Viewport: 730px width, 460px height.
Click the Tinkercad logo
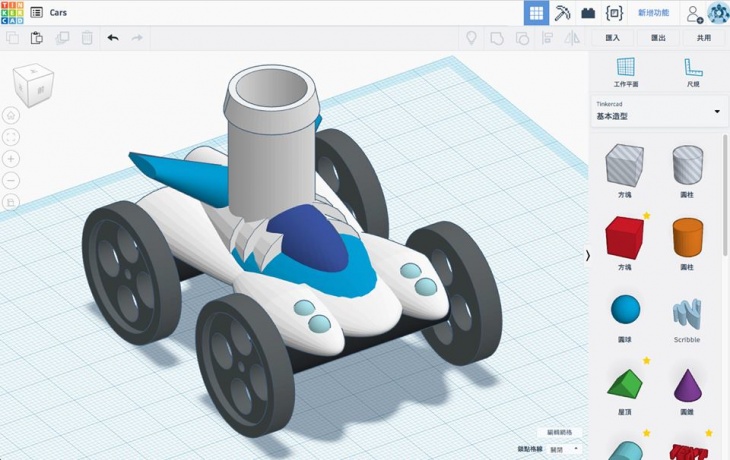[x=13, y=13]
